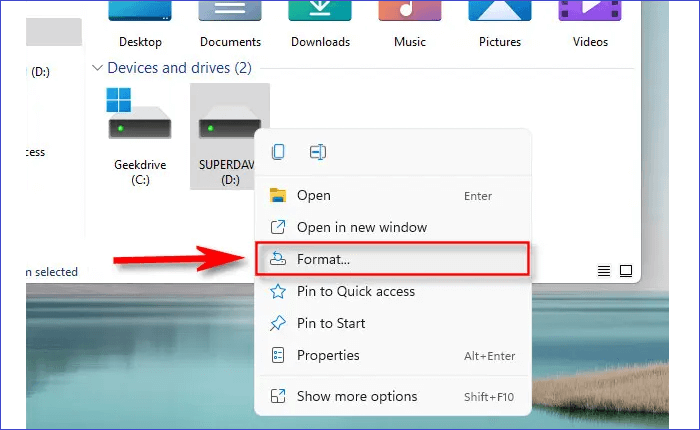This screenshot has height=430, width=700.
Task: Select the Geekdrive (C:) drive
Action: pos(139,129)
